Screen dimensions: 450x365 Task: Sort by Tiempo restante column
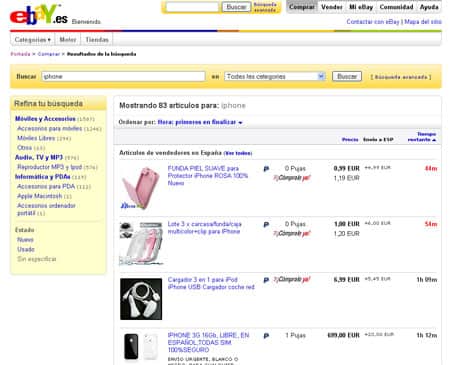[x=422, y=137]
